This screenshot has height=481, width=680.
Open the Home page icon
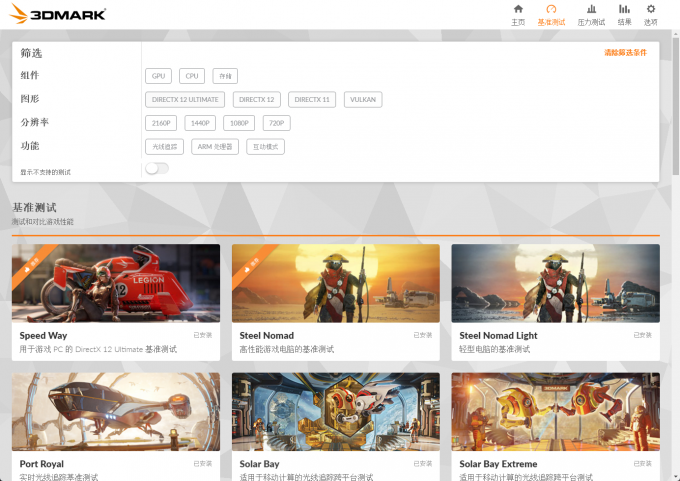point(518,9)
